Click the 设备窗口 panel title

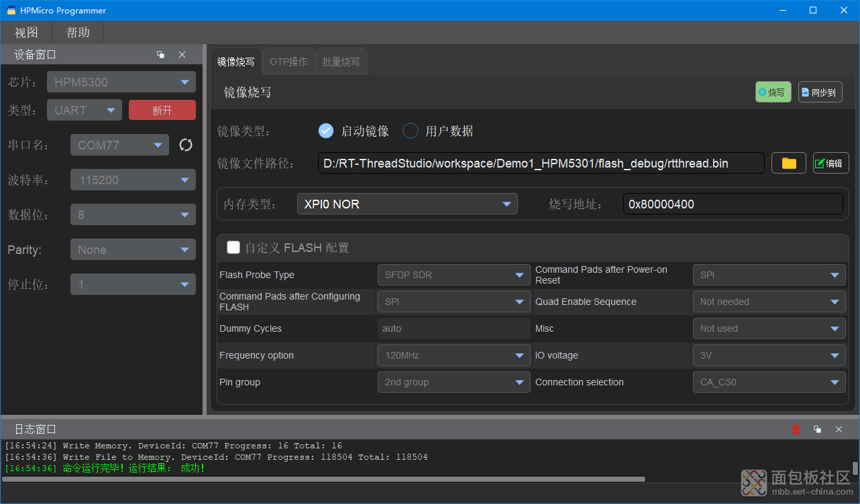36,55
